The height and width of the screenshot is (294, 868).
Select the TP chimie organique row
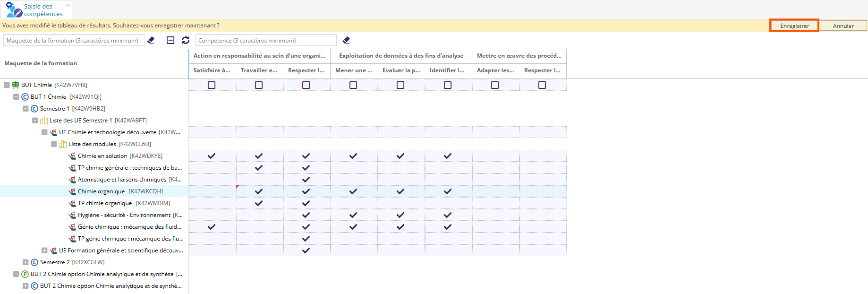point(105,203)
